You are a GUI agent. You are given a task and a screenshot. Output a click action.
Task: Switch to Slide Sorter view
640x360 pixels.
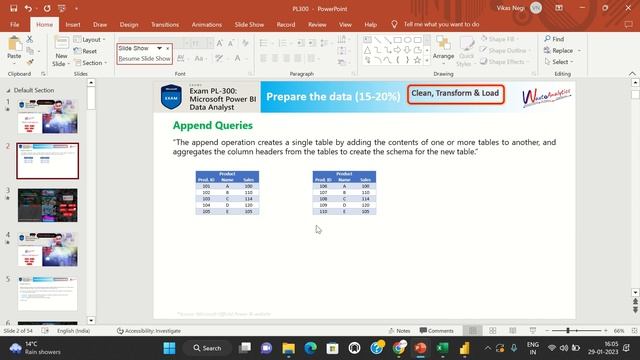coord(493,331)
